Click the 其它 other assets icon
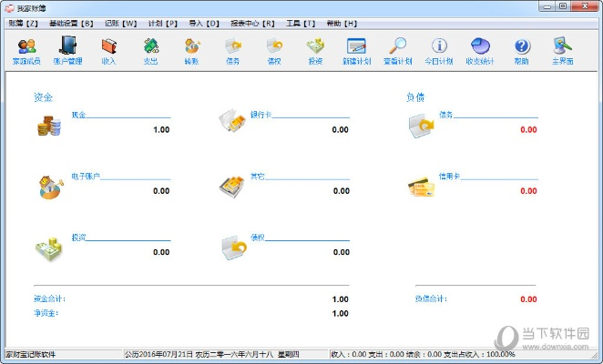Image resolution: width=603 pixels, height=364 pixels. coord(232,187)
